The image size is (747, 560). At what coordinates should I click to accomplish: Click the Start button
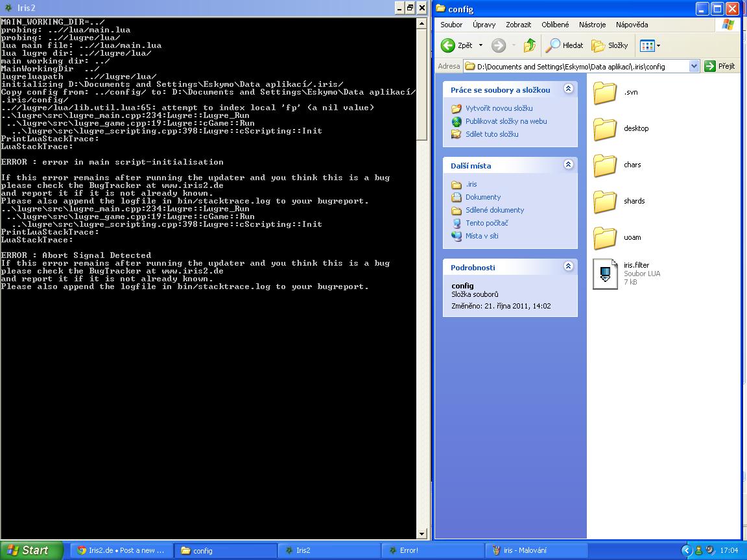click(x=31, y=550)
